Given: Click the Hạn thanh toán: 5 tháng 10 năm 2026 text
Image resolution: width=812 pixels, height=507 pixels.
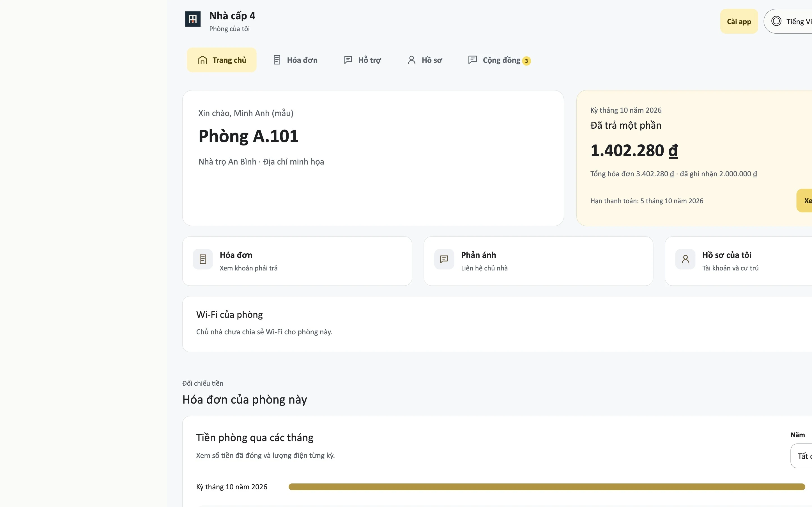Looking at the screenshot, I should pos(647,201).
